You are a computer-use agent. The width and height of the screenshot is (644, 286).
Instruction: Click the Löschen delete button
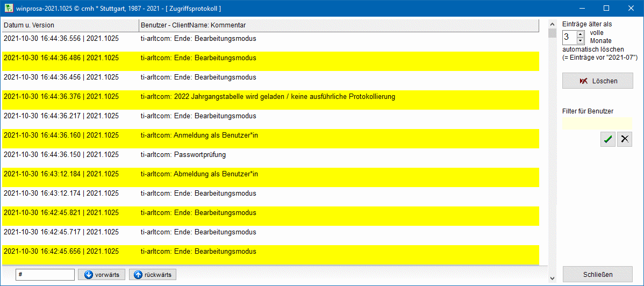click(x=597, y=81)
